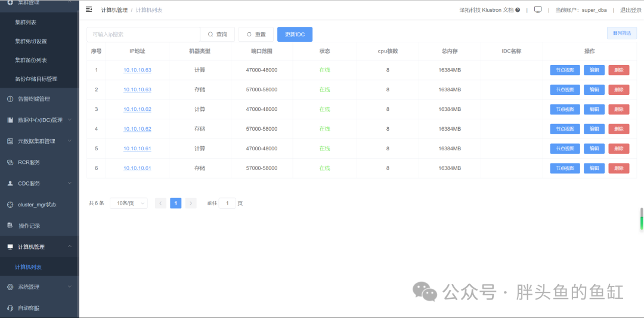Click 退出登录 to log out
This screenshot has width=644, height=318.
[630, 10]
